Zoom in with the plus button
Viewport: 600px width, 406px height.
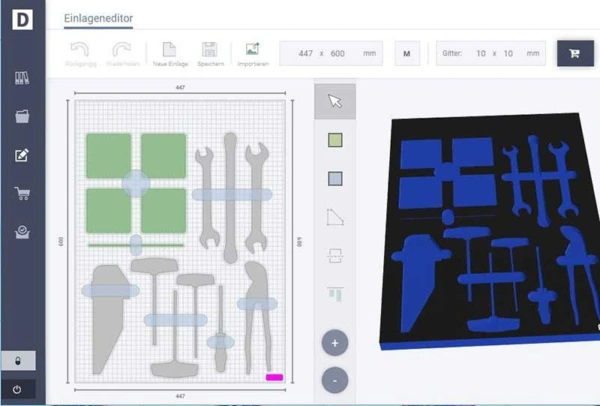click(335, 343)
